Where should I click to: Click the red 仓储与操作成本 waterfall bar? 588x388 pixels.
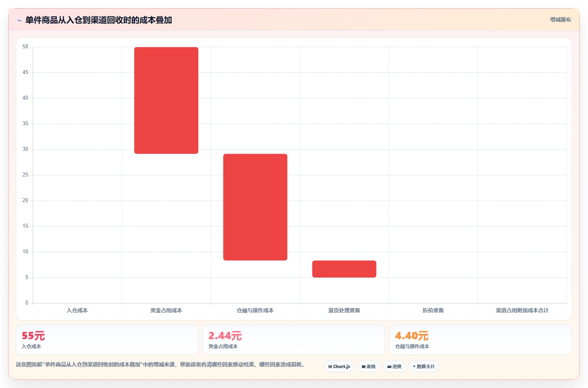[255, 207]
